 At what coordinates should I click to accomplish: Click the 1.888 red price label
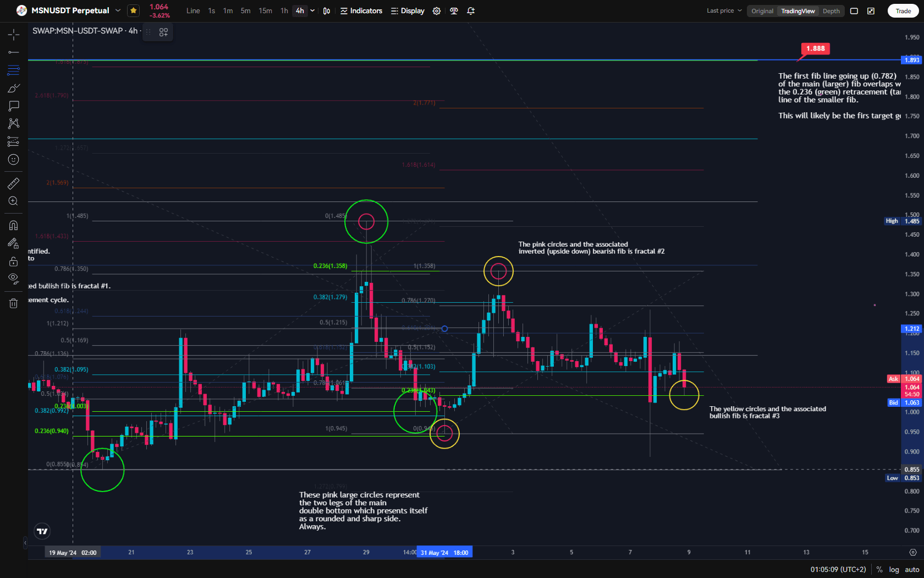coord(816,48)
